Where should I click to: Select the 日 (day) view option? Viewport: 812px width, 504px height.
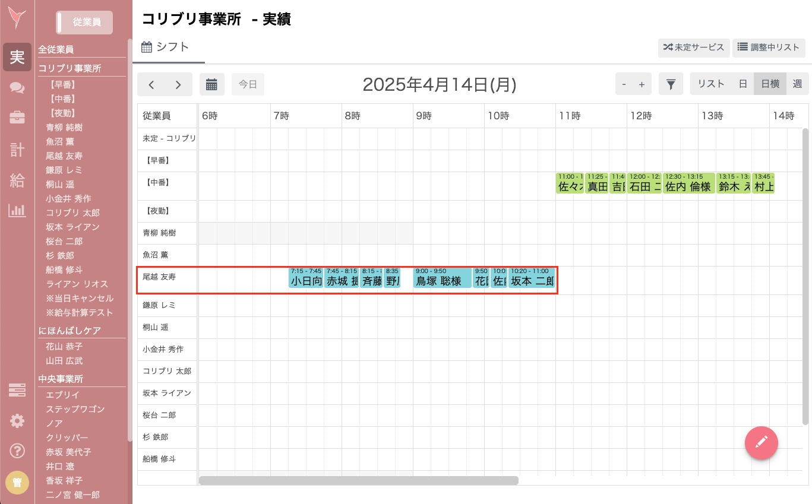tap(743, 84)
